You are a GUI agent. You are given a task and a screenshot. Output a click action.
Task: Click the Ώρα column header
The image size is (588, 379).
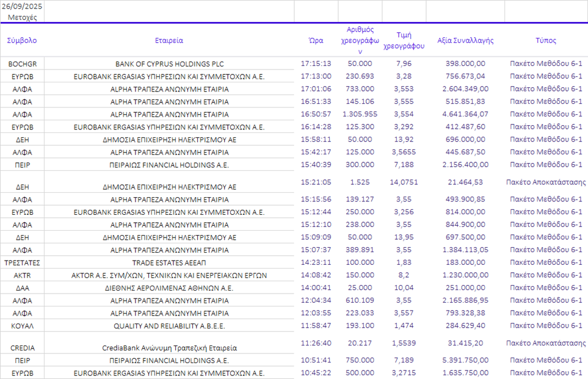point(316,40)
